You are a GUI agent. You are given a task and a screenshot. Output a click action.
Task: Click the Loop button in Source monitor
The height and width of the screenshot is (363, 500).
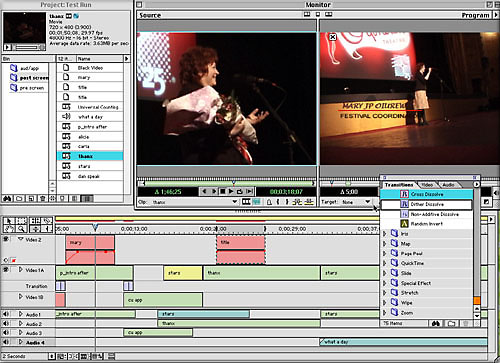click(240, 191)
